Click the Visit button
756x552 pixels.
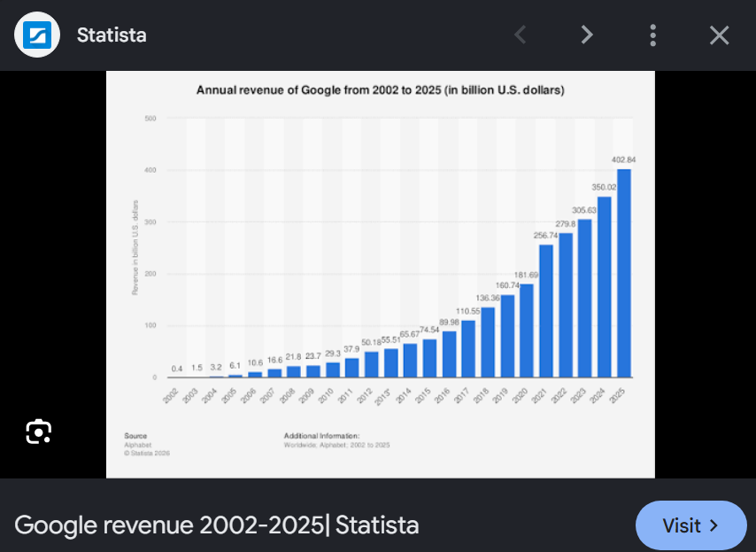tap(690, 525)
